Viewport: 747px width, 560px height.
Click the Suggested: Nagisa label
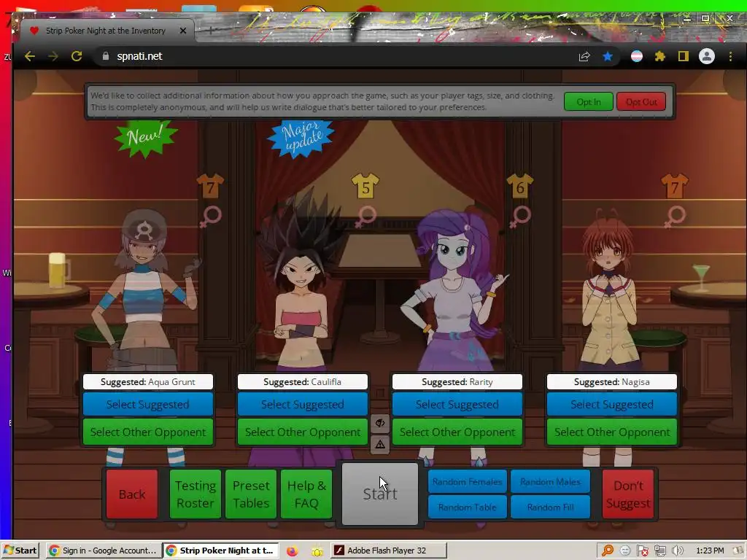tap(612, 382)
